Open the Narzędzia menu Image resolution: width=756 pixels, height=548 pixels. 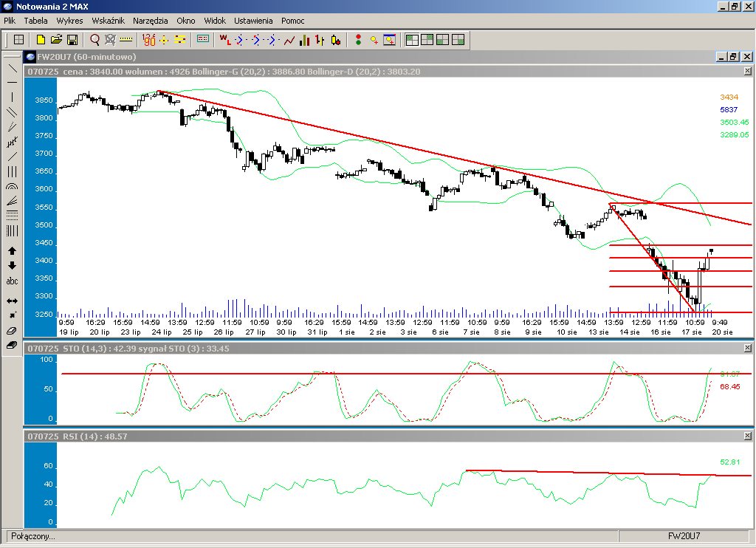point(150,21)
